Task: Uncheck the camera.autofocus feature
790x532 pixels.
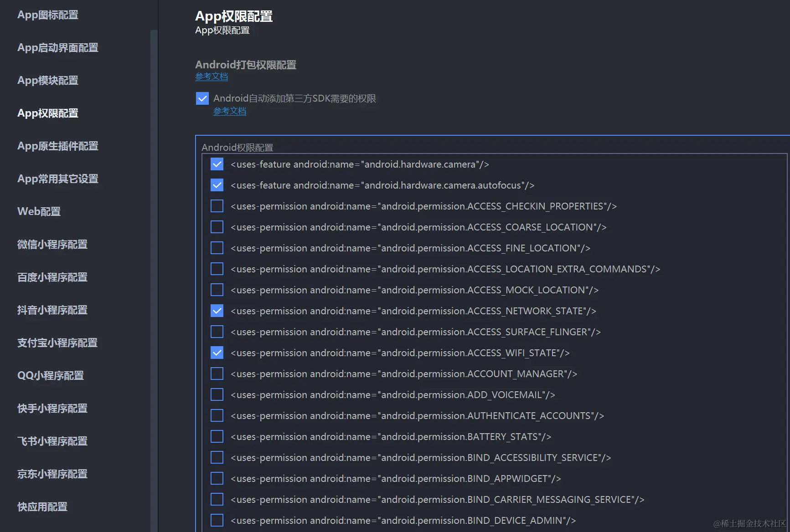Action: (x=217, y=185)
